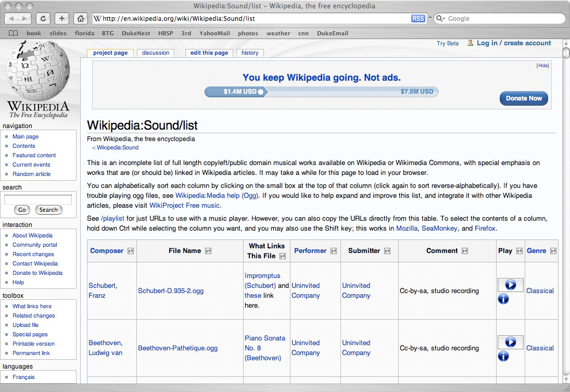Reload the page with the refresh button

click(43, 18)
